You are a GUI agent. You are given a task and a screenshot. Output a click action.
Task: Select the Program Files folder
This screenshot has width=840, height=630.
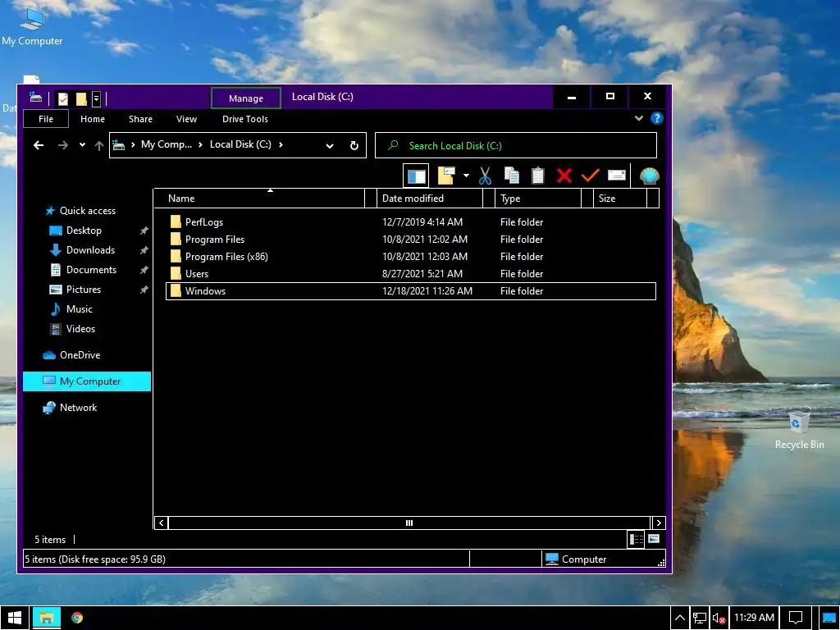[410, 240]
